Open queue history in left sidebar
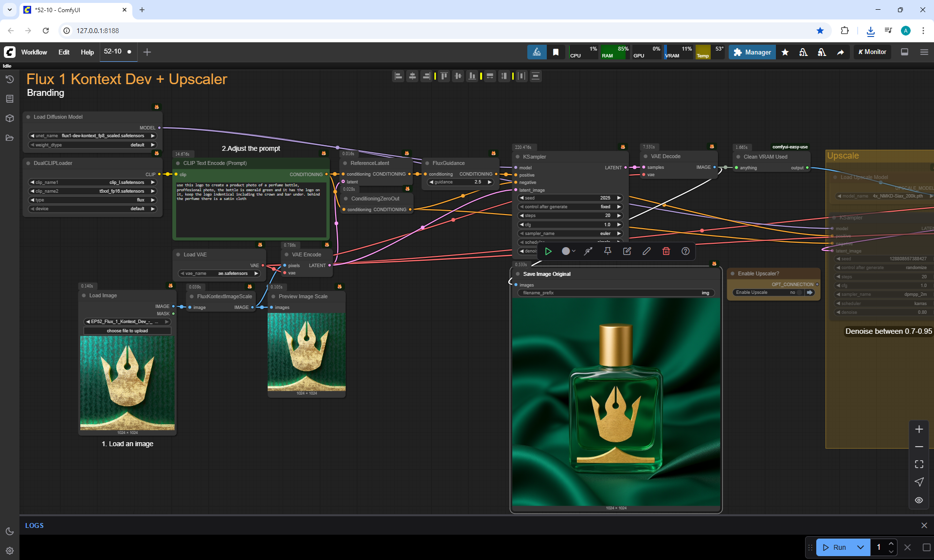Viewport: 934px width, 560px height. 9,79
